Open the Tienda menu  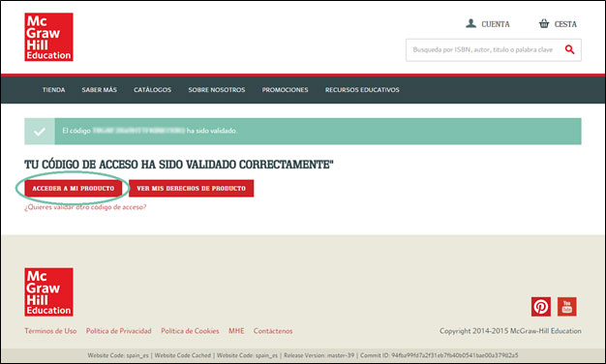click(x=53, y=90)
